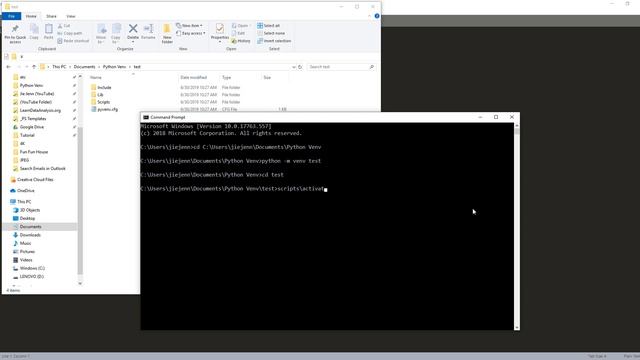Switch to the Home ribbon tab

(x=31, y=16)
